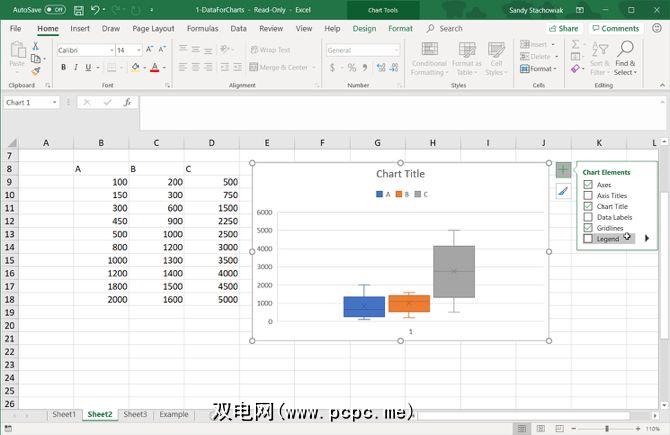
Task: Click Insert Function fx icon
Action: click(x=127, y=102)
